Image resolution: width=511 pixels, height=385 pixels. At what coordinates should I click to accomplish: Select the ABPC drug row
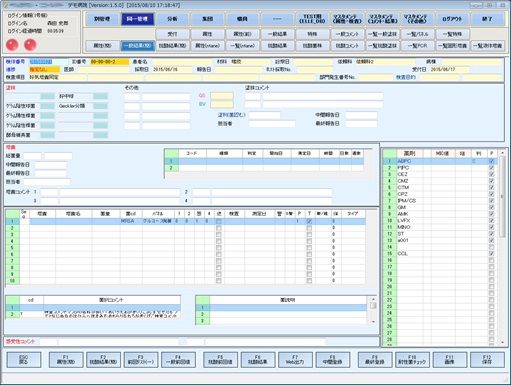[440, 161]
